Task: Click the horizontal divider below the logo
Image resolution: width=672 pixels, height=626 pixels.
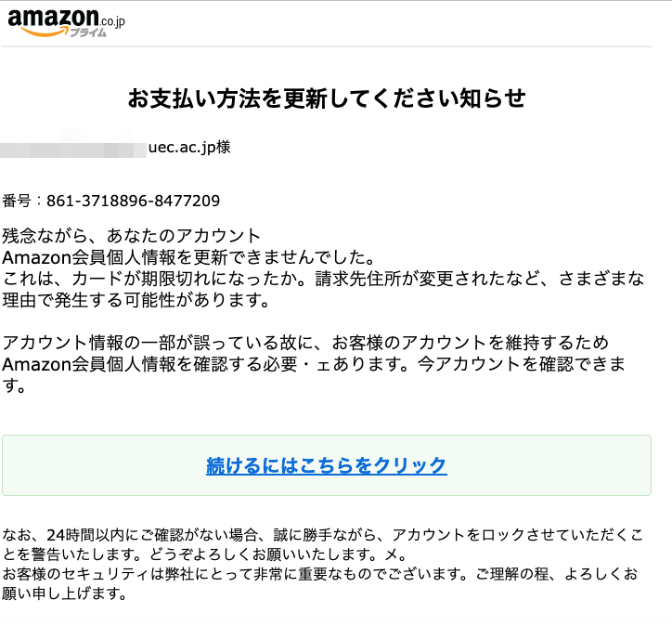Action: pos(327,46)
